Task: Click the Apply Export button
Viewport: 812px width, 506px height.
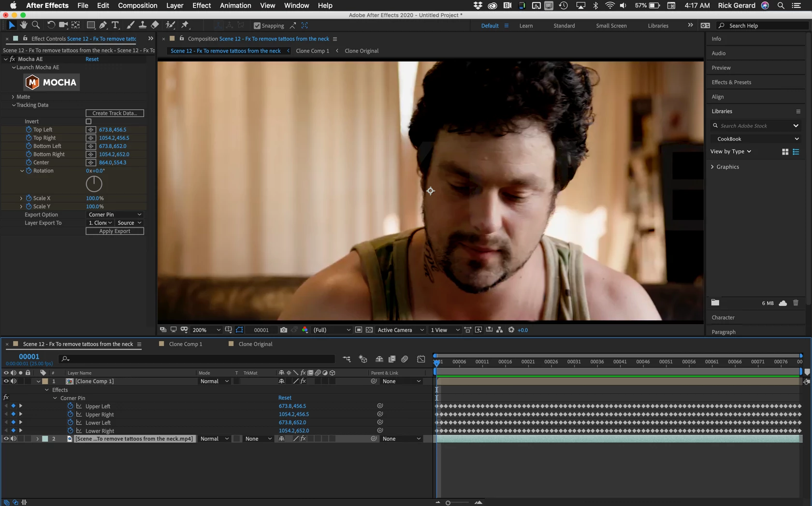Action: coord(115,231)
